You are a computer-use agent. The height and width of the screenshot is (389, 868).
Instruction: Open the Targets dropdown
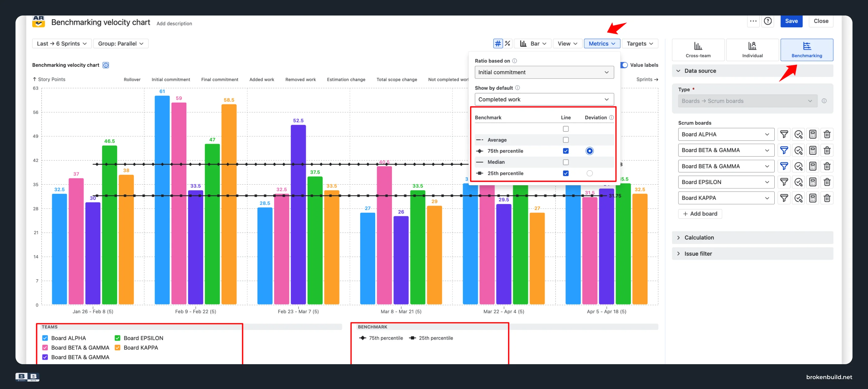point(639,43)
